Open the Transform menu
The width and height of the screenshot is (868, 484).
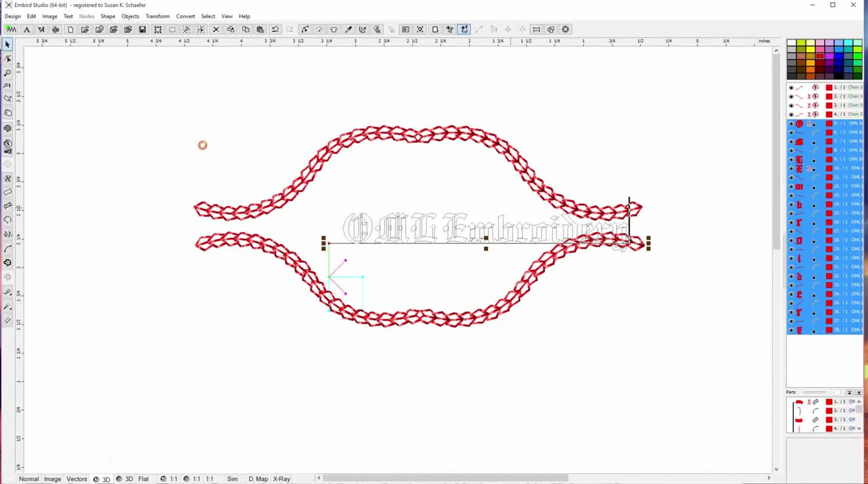157,16
